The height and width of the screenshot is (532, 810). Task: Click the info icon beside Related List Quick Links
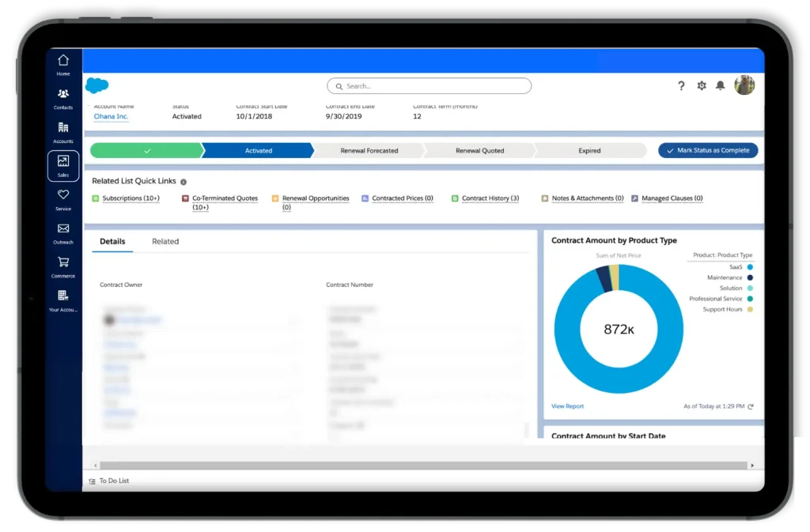[184, 182]
